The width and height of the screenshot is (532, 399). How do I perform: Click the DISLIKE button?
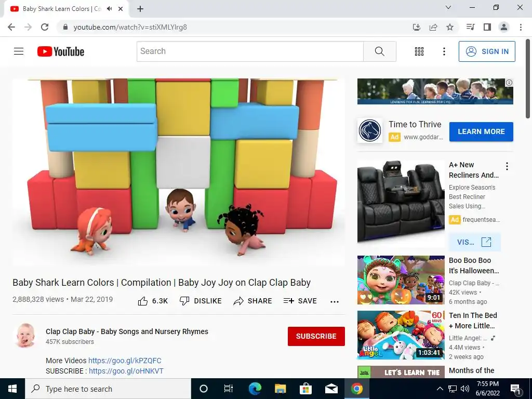click(201, 301)
